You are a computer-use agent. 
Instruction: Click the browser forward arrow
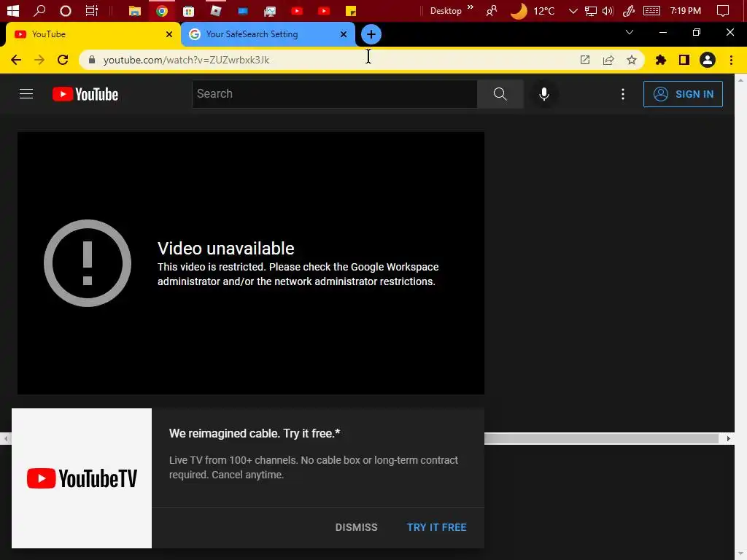[x=39, y=60]
